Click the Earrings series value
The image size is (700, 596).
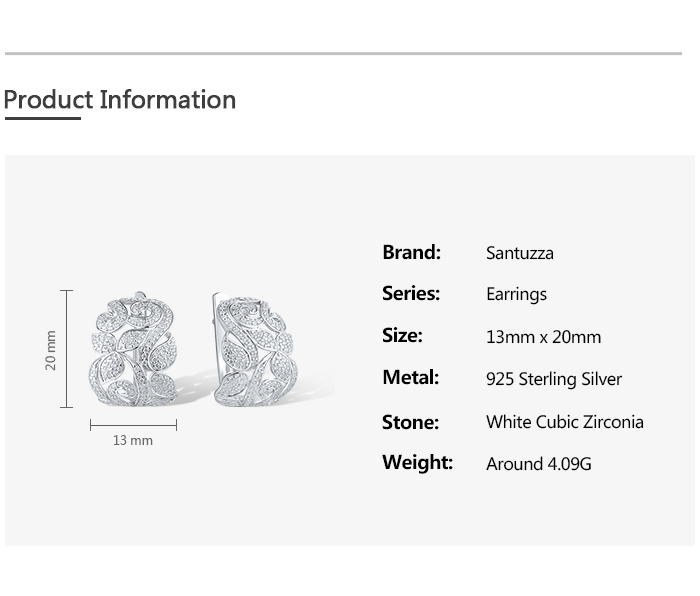click(x=516, y=294)
